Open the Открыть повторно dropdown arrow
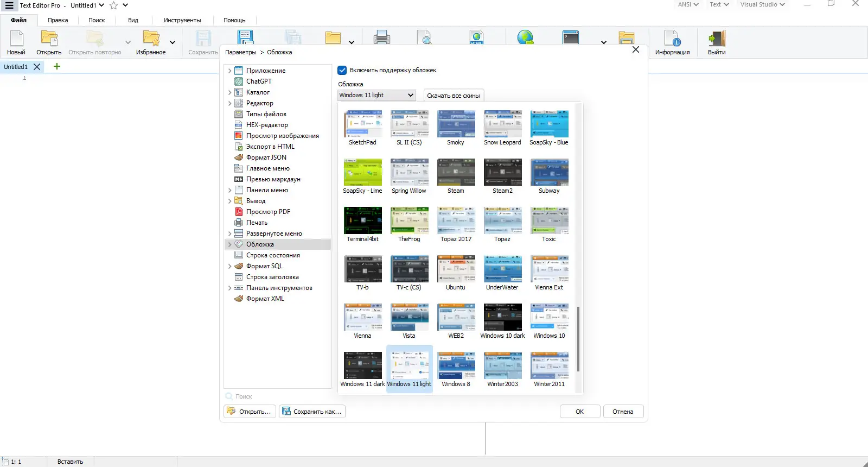Screen dimensions: 868x467 click(128, 42)
